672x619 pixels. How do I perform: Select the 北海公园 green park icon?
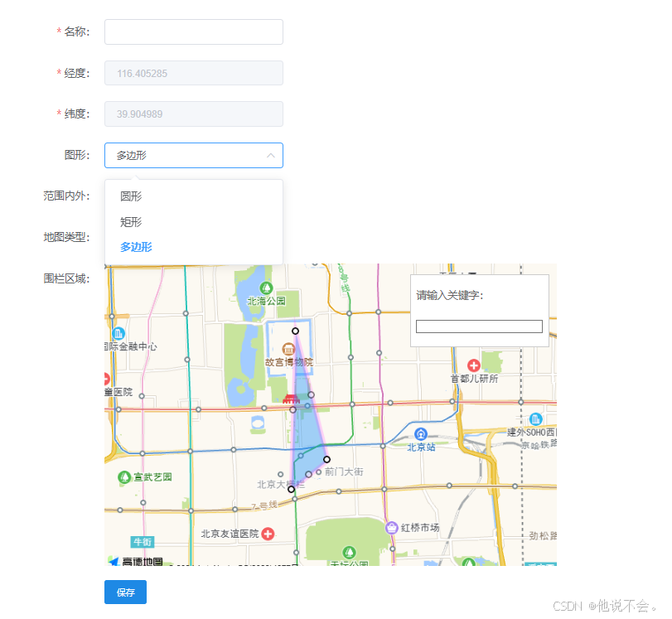266,287
